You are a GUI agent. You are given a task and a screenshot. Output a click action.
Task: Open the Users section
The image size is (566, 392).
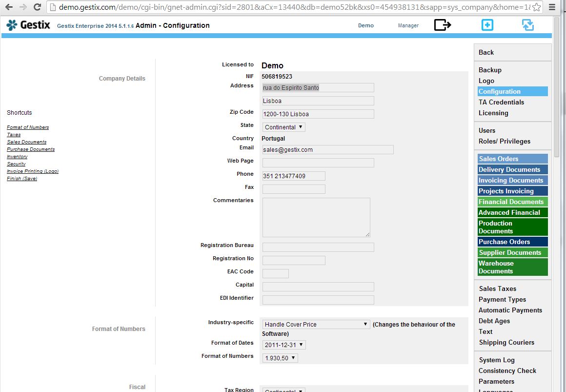click(x=486, y=130)
